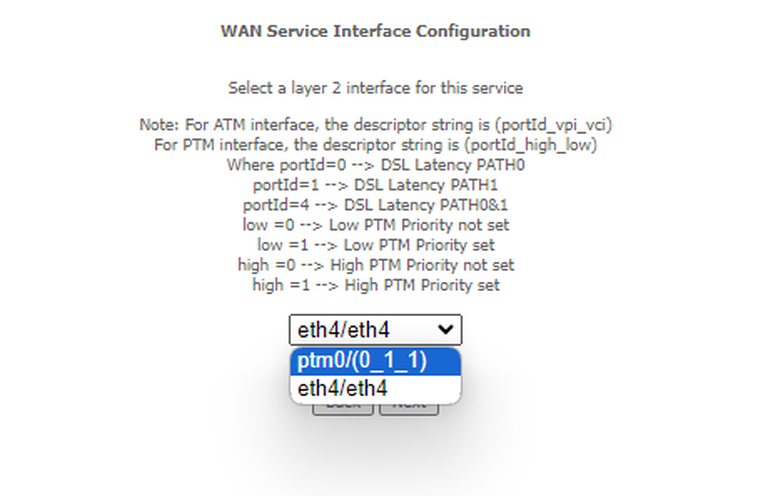Choose eth4/eth4 from the dropdown list
Viewport: 768px width, 496px height.
375,388
